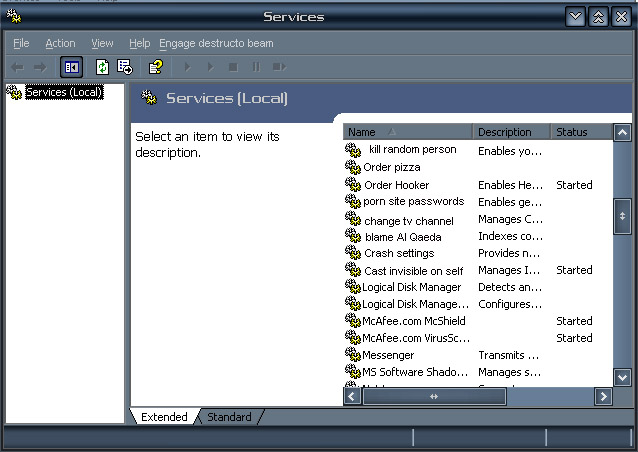The image size is (638, 452).
Task: Click the horizontal scrollbar right arrow
Action: (x=602, y=396)
